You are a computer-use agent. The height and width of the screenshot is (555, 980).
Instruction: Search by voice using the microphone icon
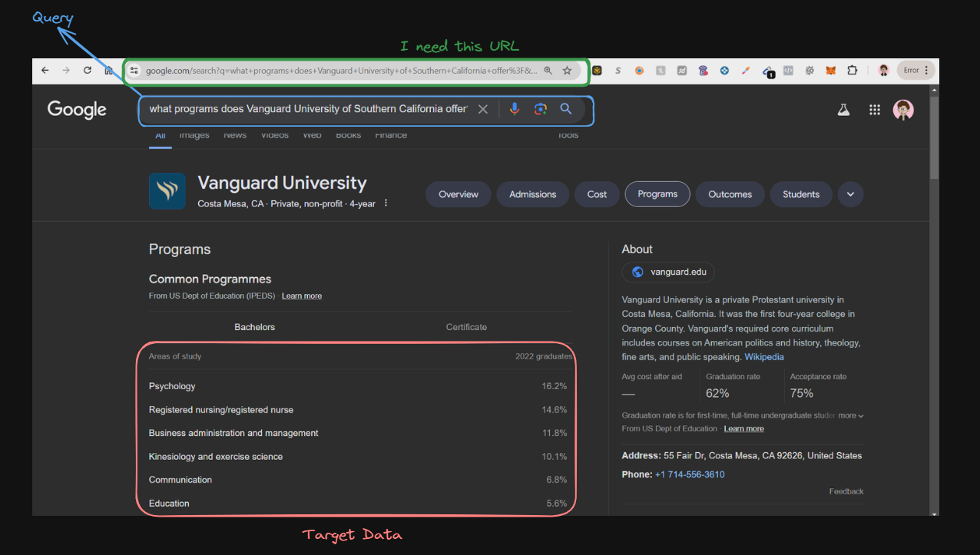tap(514, 109)
